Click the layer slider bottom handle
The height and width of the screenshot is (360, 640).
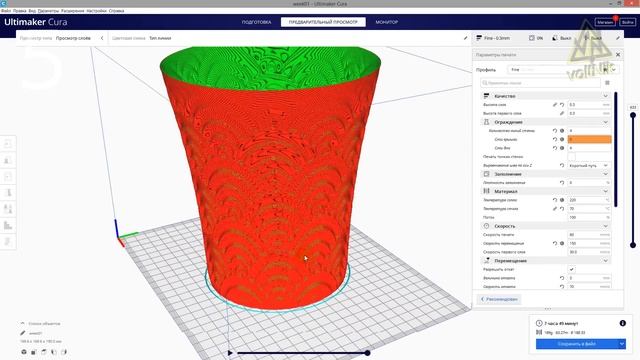click(633, 245)
